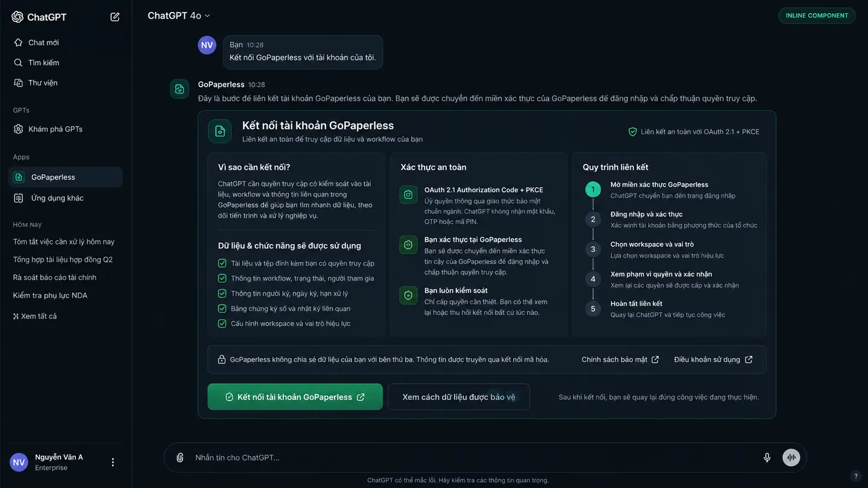868x488 pixels.
Task: Toggle checkbox Cấu hình workspace và vai trò
Action: click(x=222, y=324)
